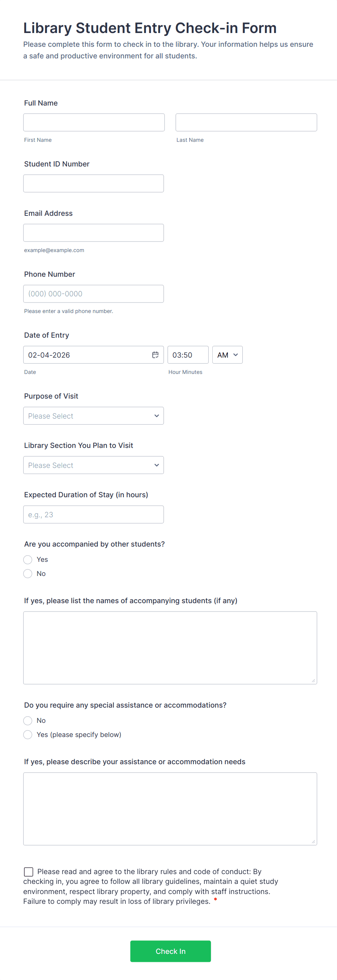Select Yes for accompanied by other students
This screenshot has width=337, height=980.
coord(28,559)
